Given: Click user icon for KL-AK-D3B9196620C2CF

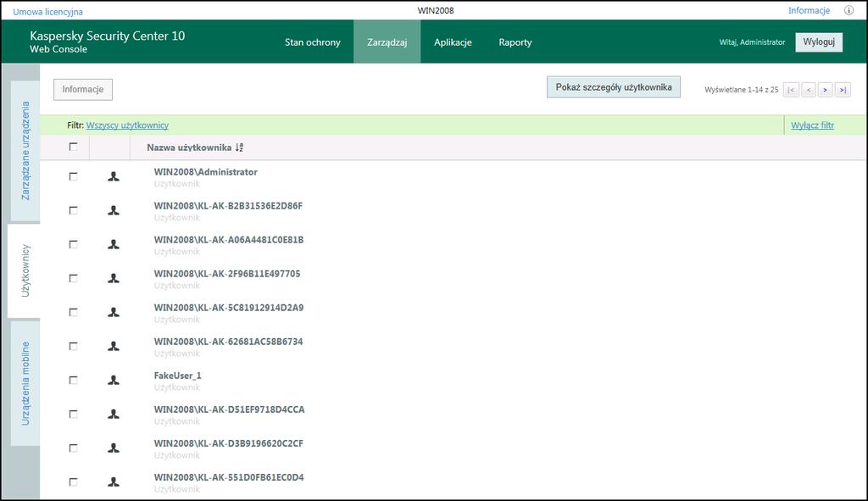Looking at the screenshot, I should [x=114, y=448].
